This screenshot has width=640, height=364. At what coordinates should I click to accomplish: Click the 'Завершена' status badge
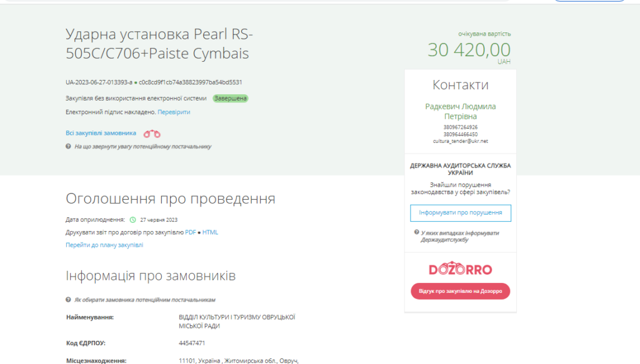click(x=230, y=98)
